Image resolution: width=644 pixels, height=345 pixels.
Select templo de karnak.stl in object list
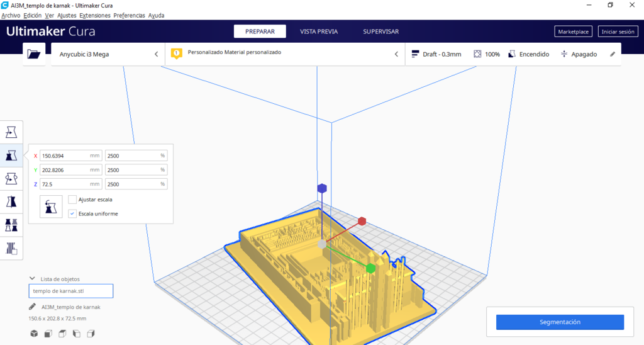pyautogui.click(x=70, y=291)
